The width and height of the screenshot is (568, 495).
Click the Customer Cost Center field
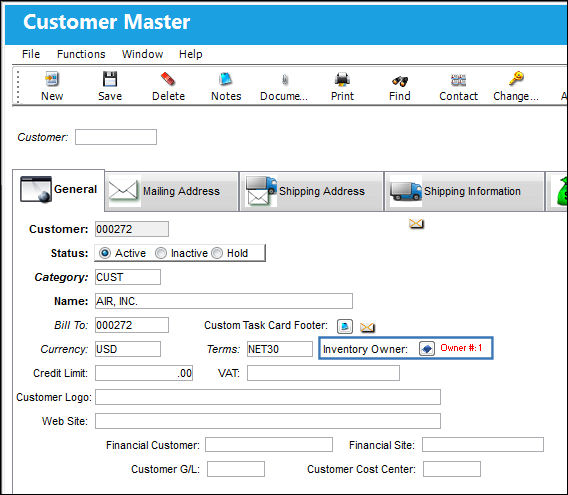click(452, 469)
